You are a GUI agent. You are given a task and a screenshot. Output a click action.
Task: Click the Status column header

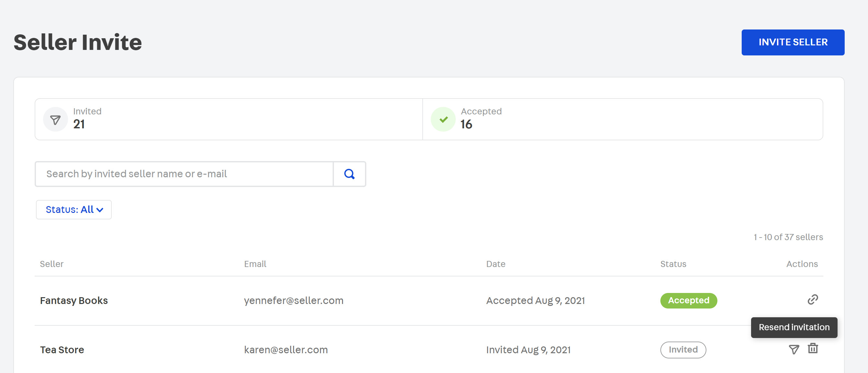point(673,264)
